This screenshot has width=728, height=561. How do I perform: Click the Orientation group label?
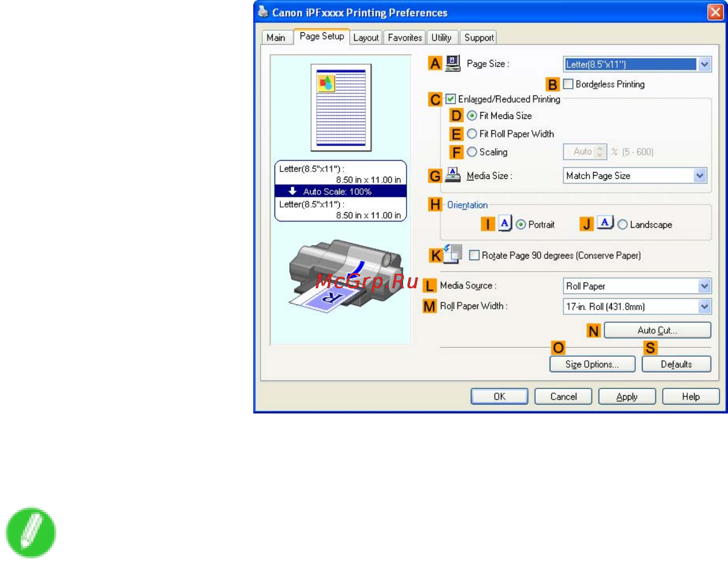point(467,205)
